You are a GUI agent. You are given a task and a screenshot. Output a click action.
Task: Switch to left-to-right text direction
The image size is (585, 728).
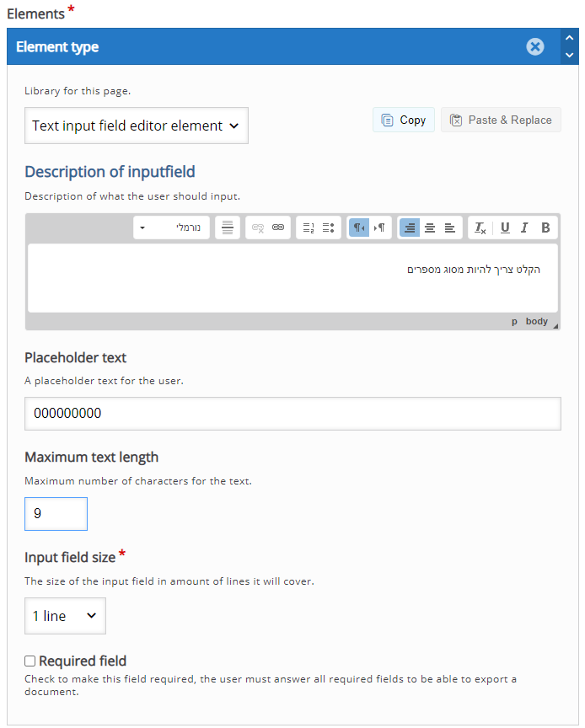[x=380, y=227]
